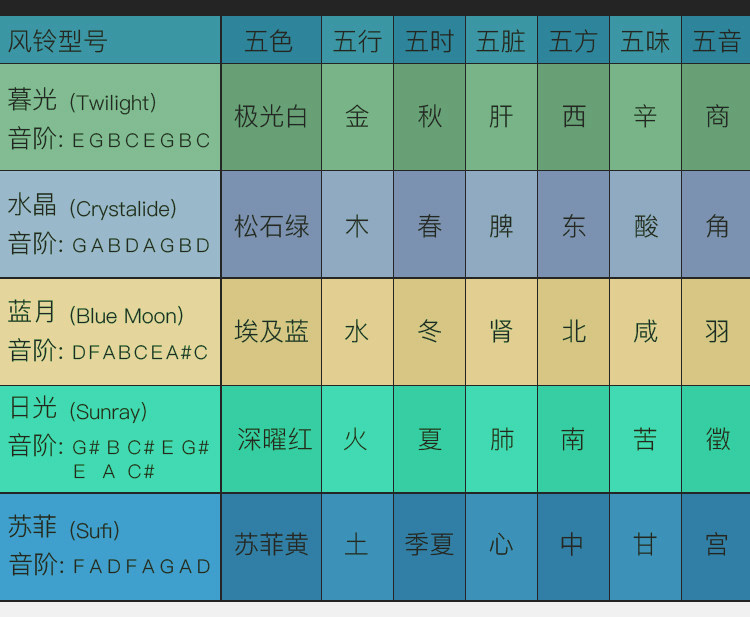Select the 徵 tone cell
This screenshot has width=750, height=617.
pos(717,438)
